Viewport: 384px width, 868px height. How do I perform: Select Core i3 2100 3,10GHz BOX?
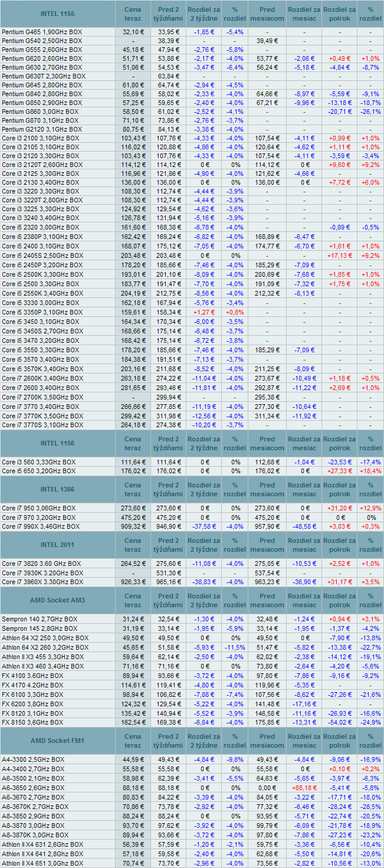point(41,138)
